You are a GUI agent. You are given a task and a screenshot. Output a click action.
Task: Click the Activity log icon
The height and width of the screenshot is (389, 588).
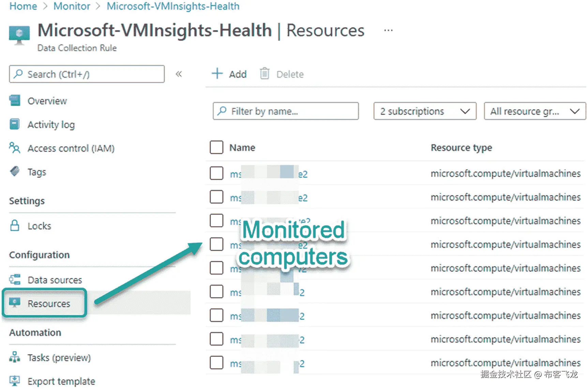click(15, 124)
